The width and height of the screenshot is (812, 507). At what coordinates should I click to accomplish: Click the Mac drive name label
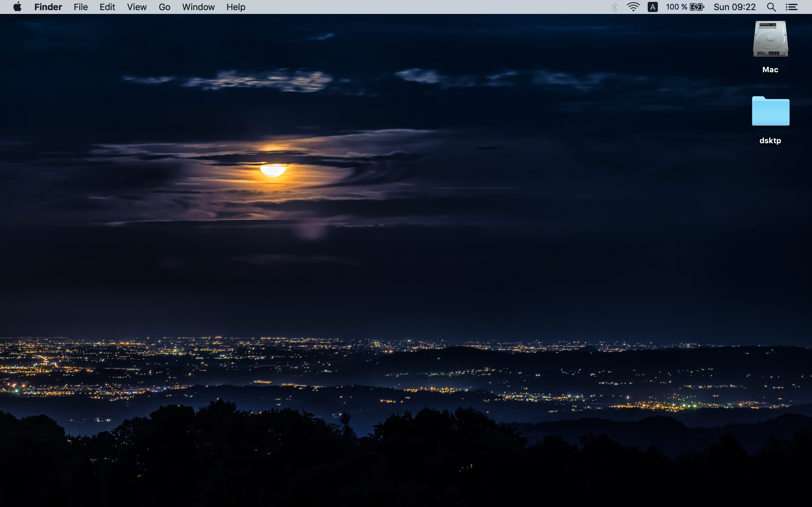click(770, 70)
